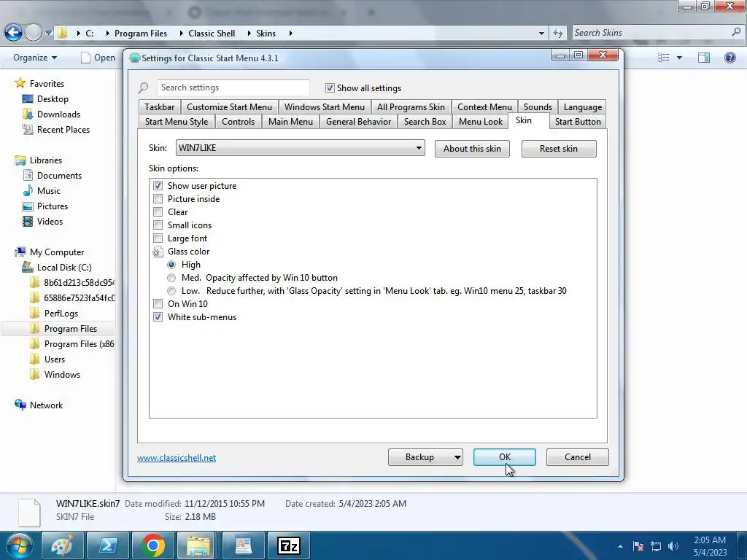Select Med. glass color radio
747x560 pixels.
coord(171,278)
